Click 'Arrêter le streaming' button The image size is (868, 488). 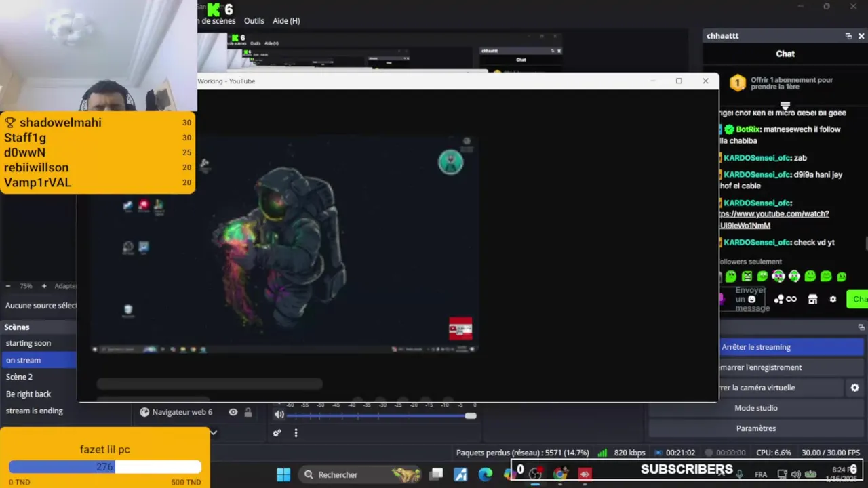(x=791, y=347)
